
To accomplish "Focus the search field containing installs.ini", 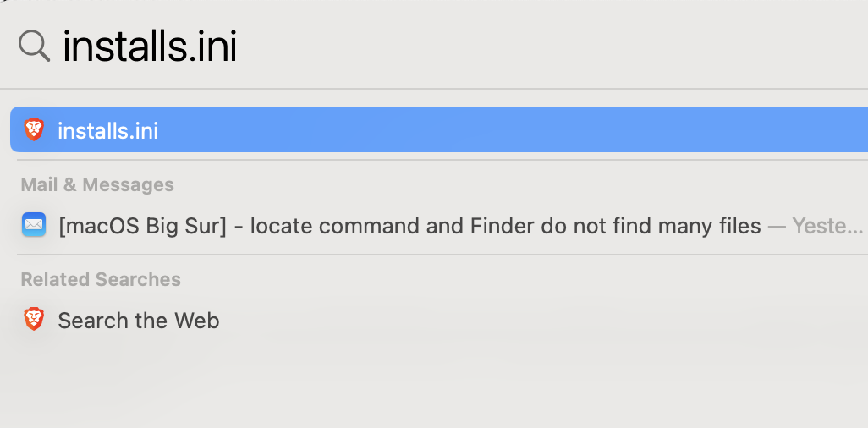I will [x=423, y=47].
